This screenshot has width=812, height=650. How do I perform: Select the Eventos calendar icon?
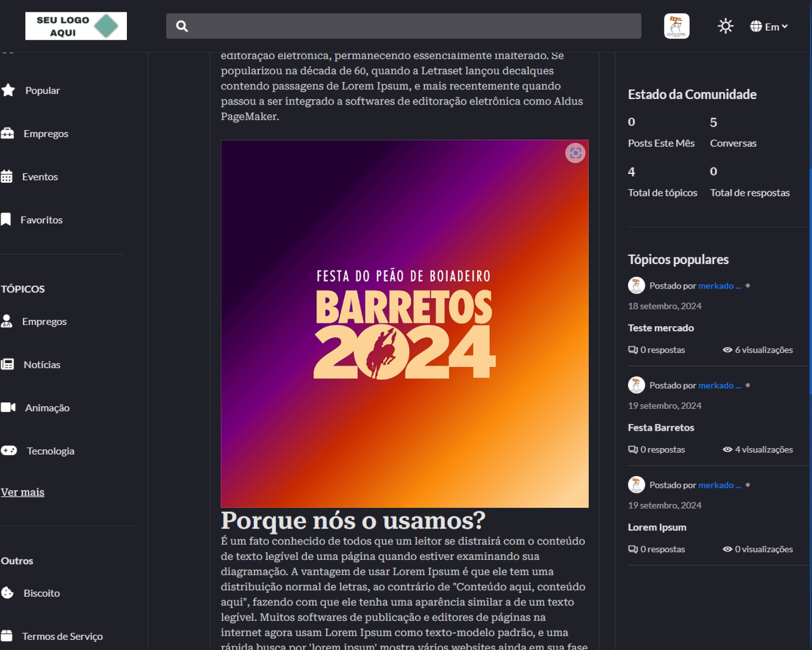[7, 176]
